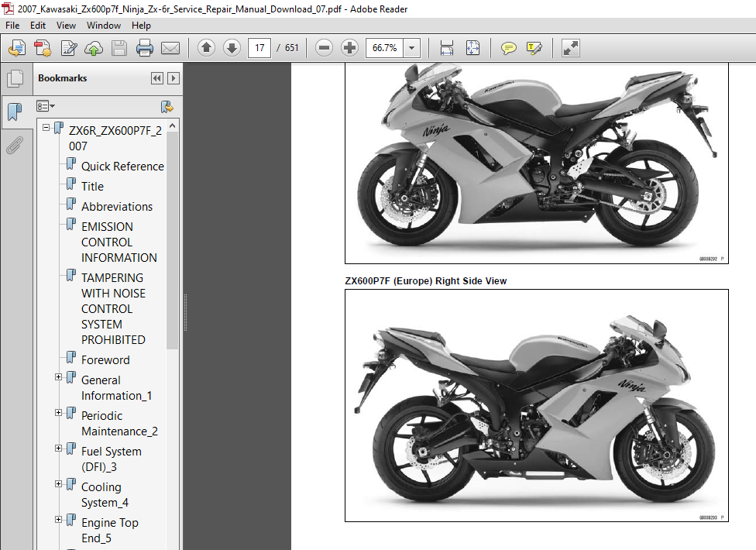Click the Add sticky note comment icon
The height and width of the screenshot is (550, 756).
[509, 48]
